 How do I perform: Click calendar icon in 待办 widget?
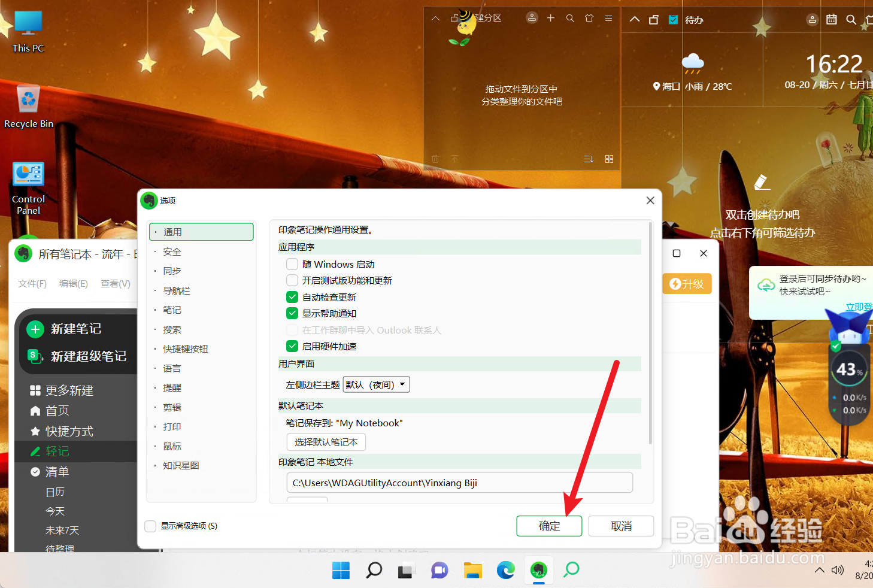point(832,20)
